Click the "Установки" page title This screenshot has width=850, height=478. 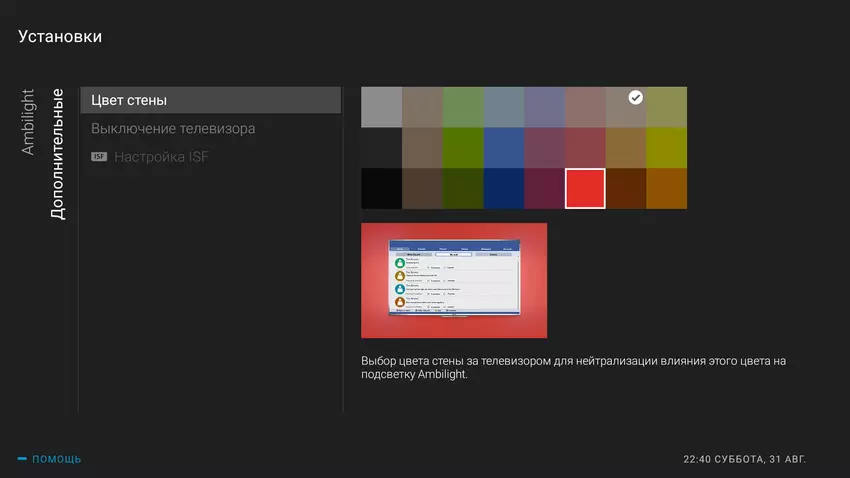point(60,37)
